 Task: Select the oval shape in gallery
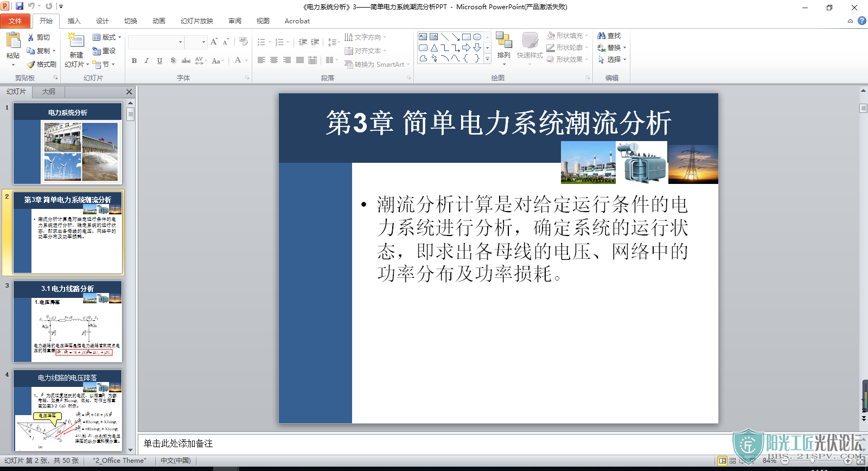click(477, 37)
